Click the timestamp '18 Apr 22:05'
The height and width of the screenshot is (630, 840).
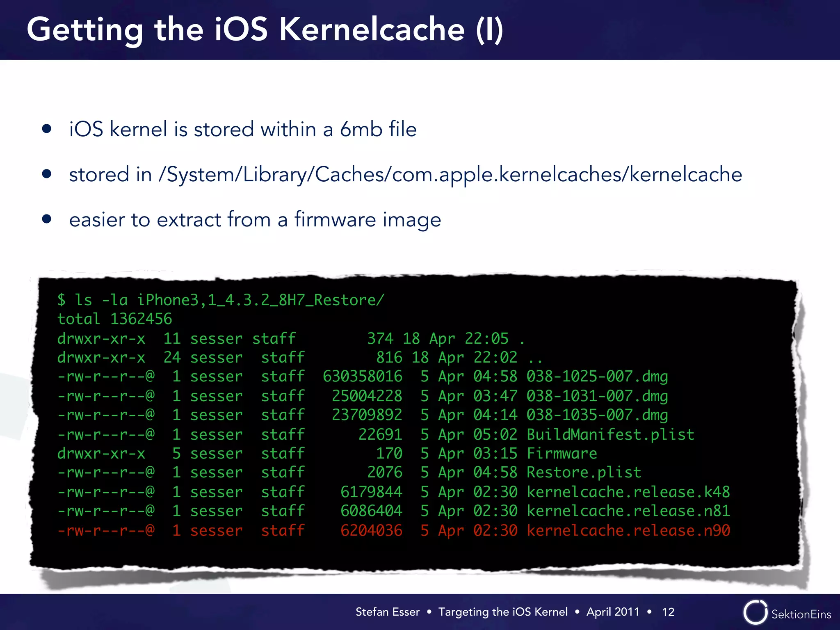456,339
